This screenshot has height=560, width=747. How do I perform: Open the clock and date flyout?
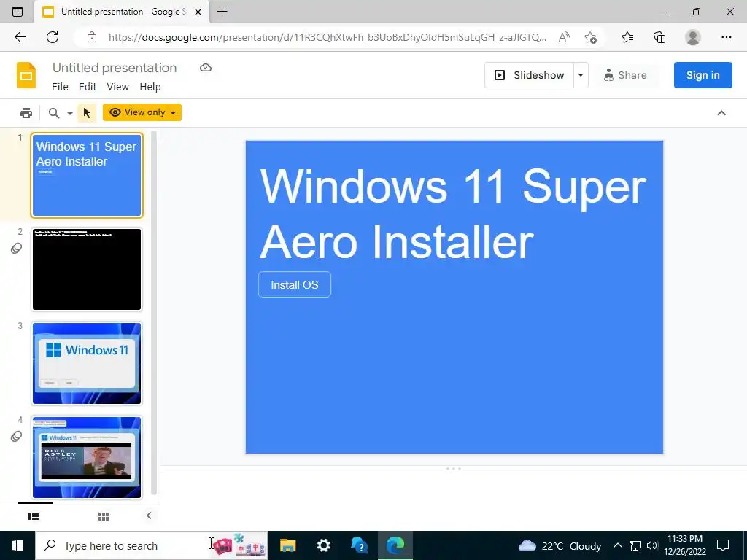pyautogui.click(x=685, y=545)
